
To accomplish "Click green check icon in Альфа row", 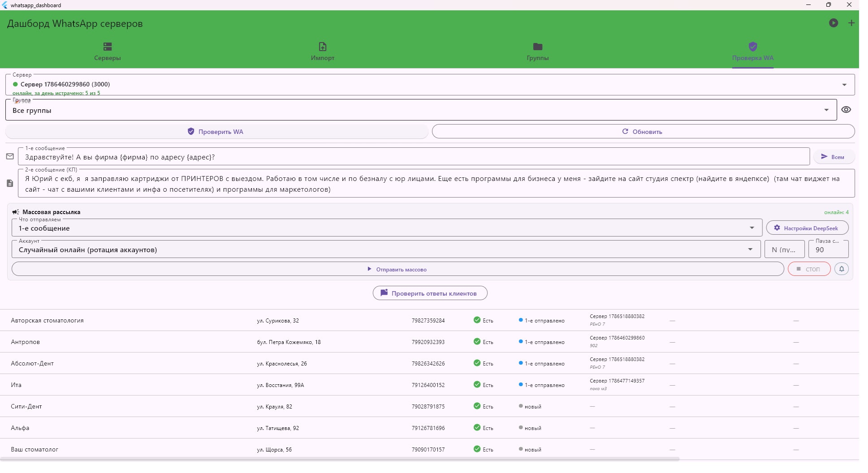I will tap(477, 427).
